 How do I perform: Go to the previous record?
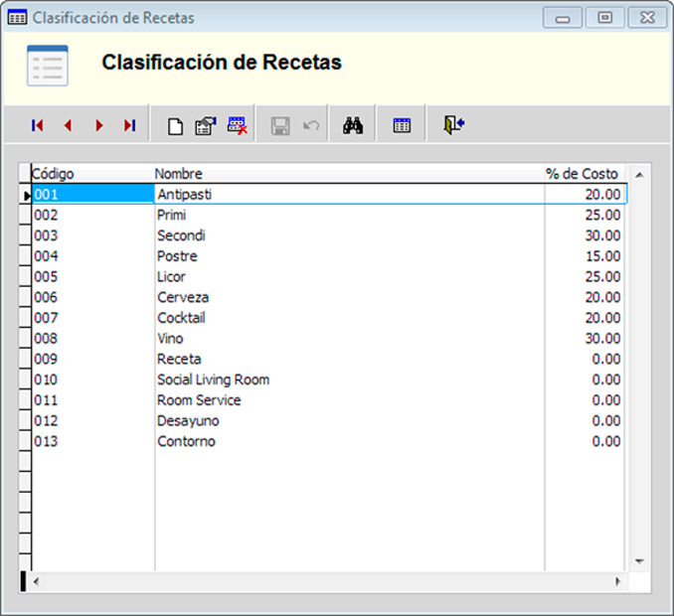click(68, 125)
